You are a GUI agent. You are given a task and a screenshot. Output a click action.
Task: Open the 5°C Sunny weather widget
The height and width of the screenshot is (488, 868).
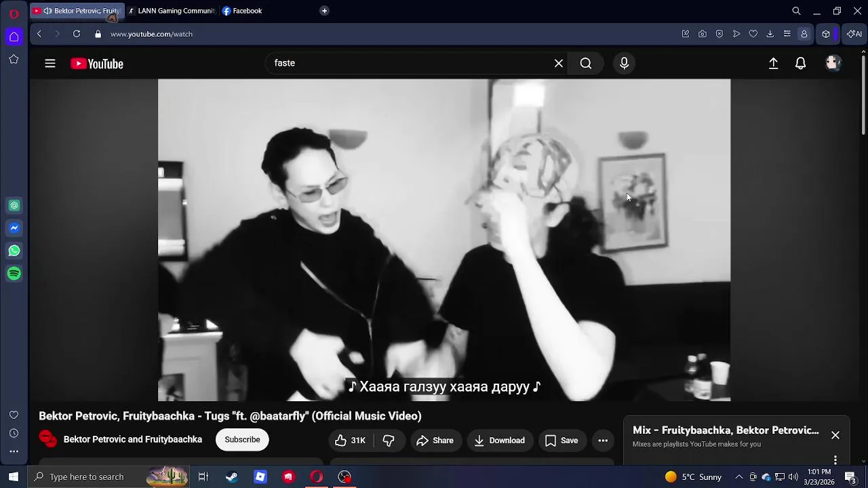[x=694, y=476]
